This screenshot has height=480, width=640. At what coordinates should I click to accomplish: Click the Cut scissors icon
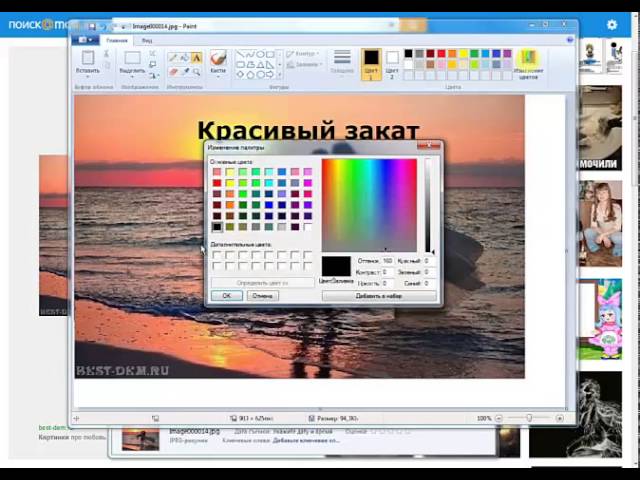(106, 53)
